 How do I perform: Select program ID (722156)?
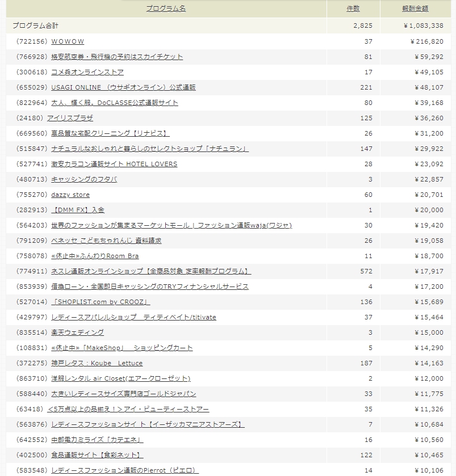tap(32, 41)
